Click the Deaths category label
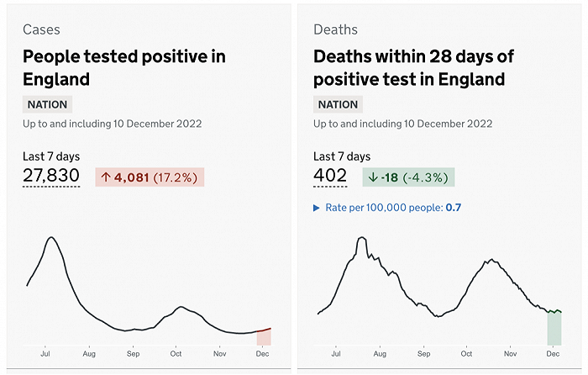588x375 pixels. pyautogui.click(x=335, y=29)
